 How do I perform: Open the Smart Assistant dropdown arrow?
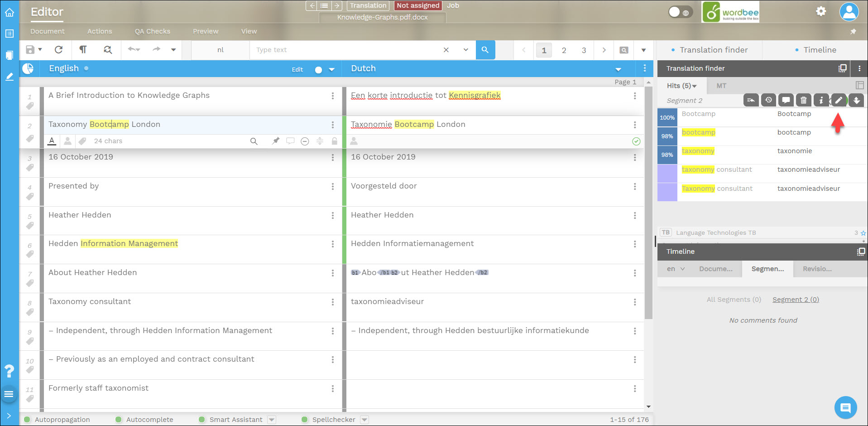(x=272, y=420)
